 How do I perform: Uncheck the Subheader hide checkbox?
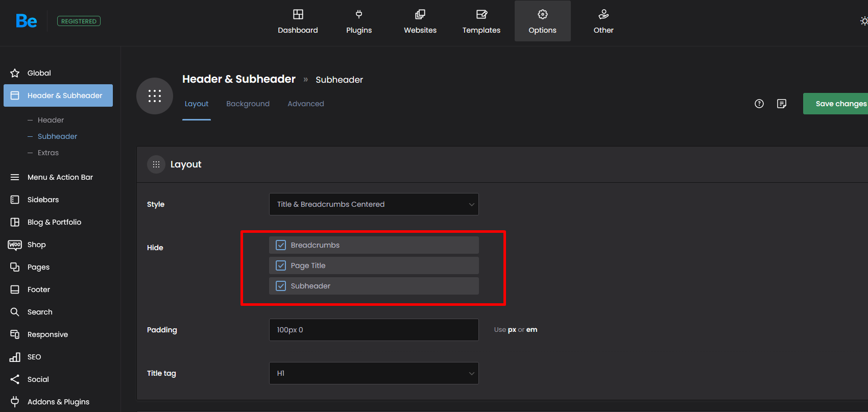tap(281, 286)
